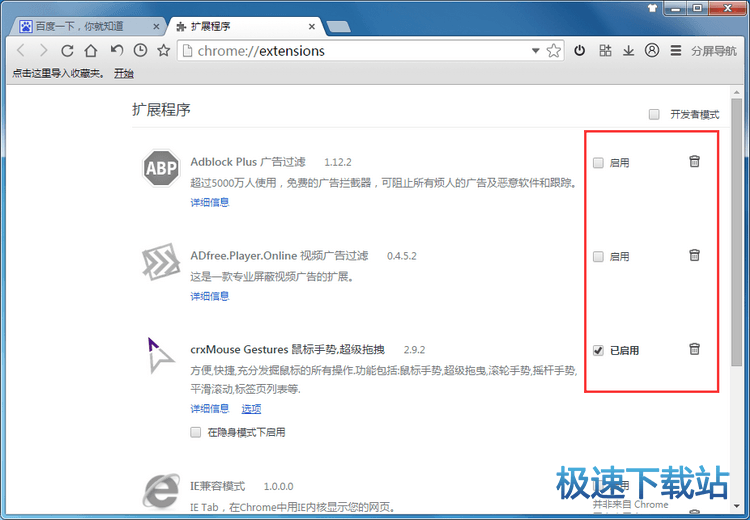
Task: Click the ADfree.Player.Online extension logo
Action: click(x=161, y=262)
